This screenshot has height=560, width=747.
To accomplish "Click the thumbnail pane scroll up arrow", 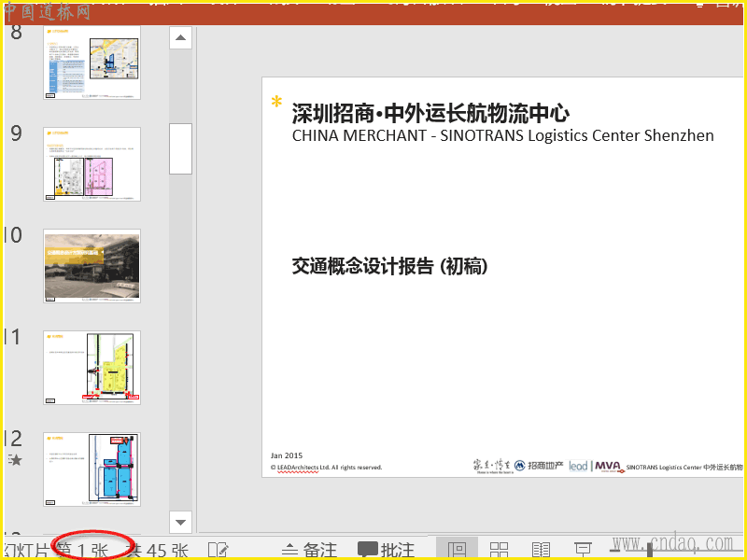I will click(180, 37).
